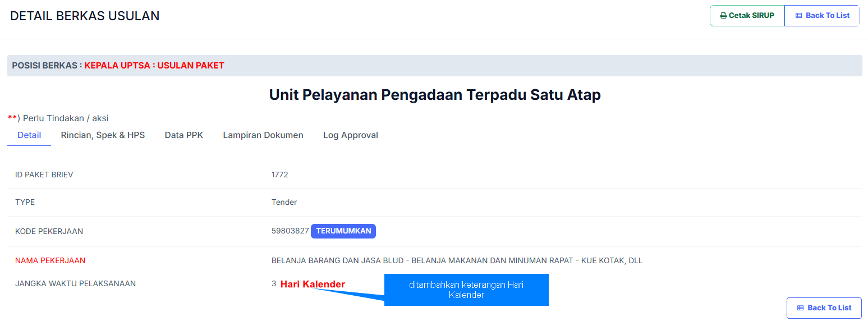Open the Data PPK tab

click(x=183, y=135)
